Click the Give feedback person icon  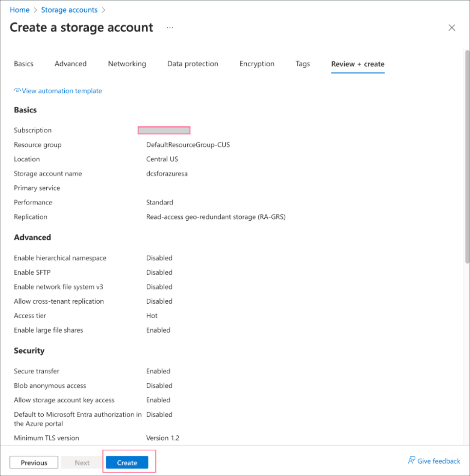pos(411,460)
